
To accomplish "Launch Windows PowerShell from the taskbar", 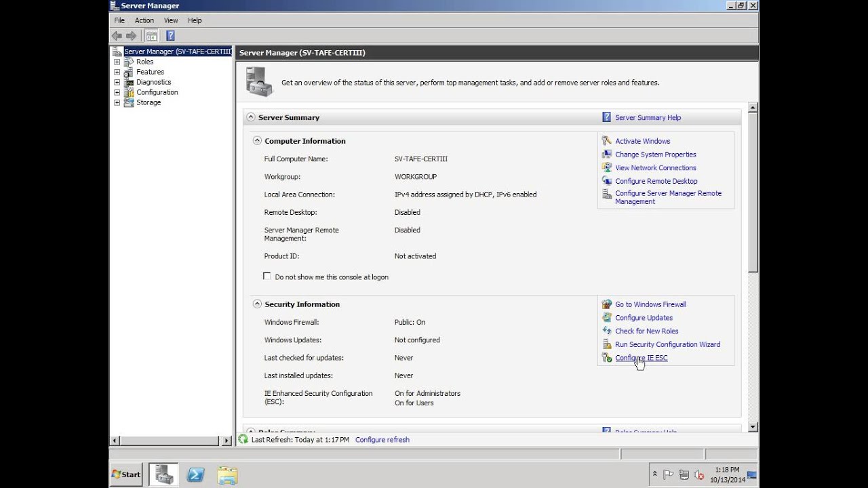I will point(196,474).
